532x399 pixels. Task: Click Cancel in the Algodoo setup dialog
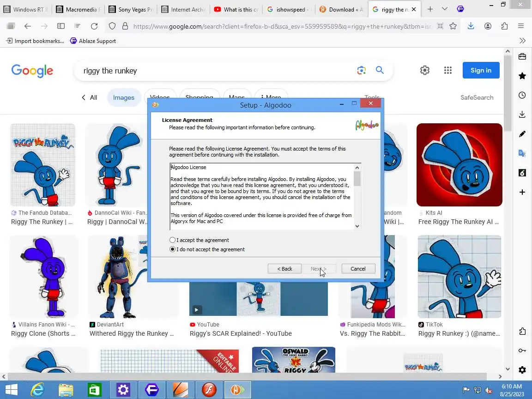pyautogui.click(x=358, y=269)
